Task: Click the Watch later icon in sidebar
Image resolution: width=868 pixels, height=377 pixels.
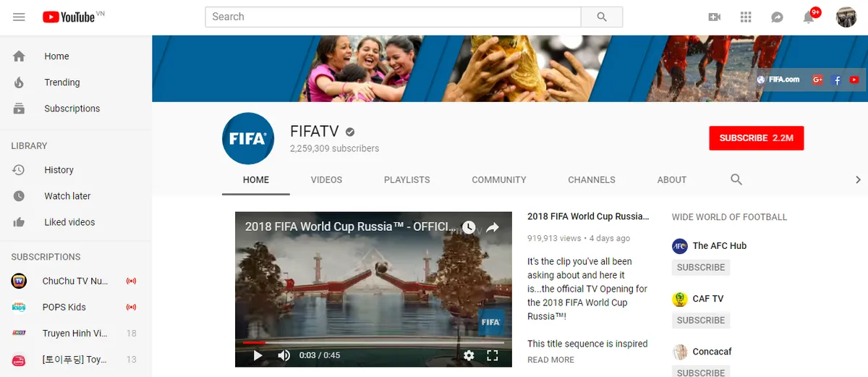Action: point(19,196)
